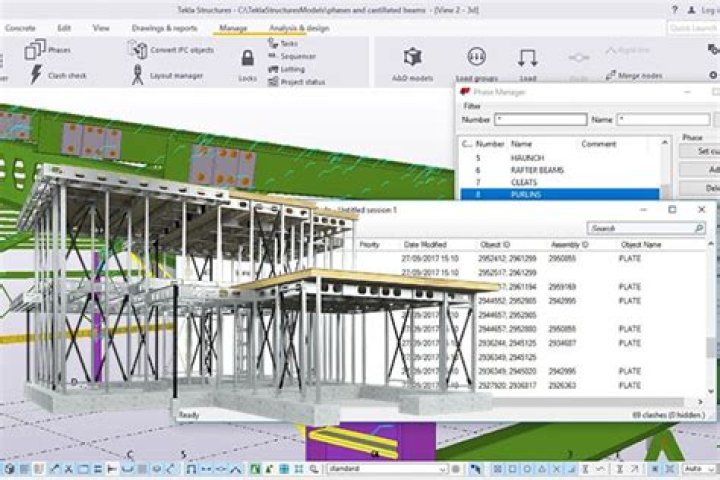Select the Load tool icon
720x480 pixels.
click(x=528, y=58)
